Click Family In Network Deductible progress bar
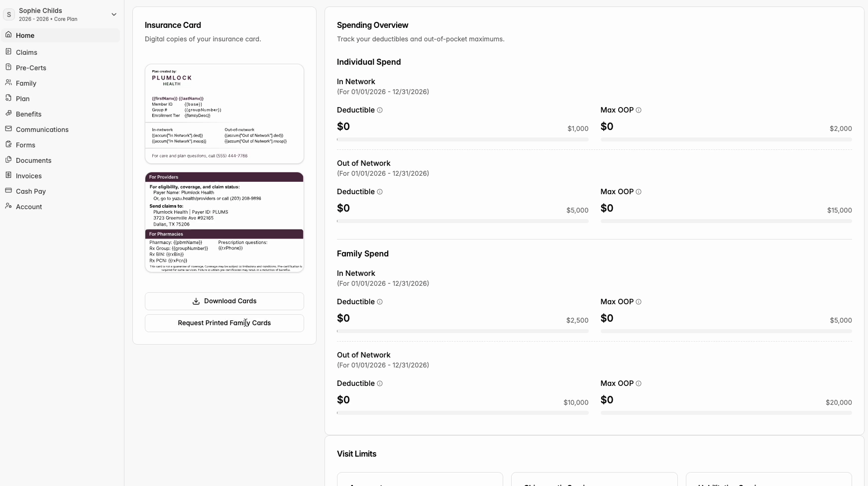Image resolution: width=868 pixels, height=486 pixels. 463,331
